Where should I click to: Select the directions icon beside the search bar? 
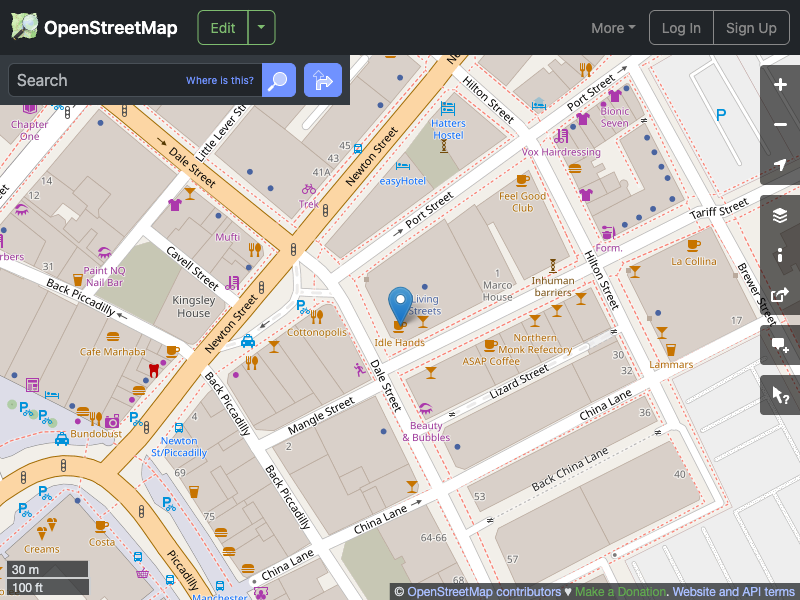click(322, 80)
